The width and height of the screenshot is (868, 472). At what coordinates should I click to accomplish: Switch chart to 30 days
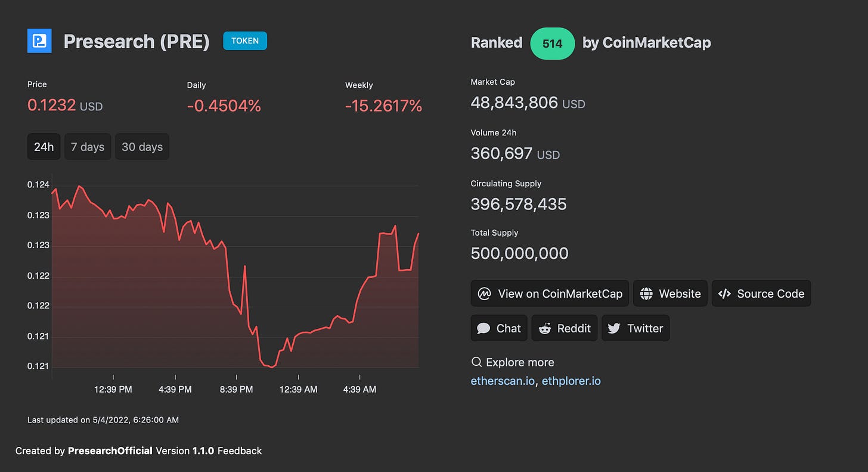(x=142, y=147)
